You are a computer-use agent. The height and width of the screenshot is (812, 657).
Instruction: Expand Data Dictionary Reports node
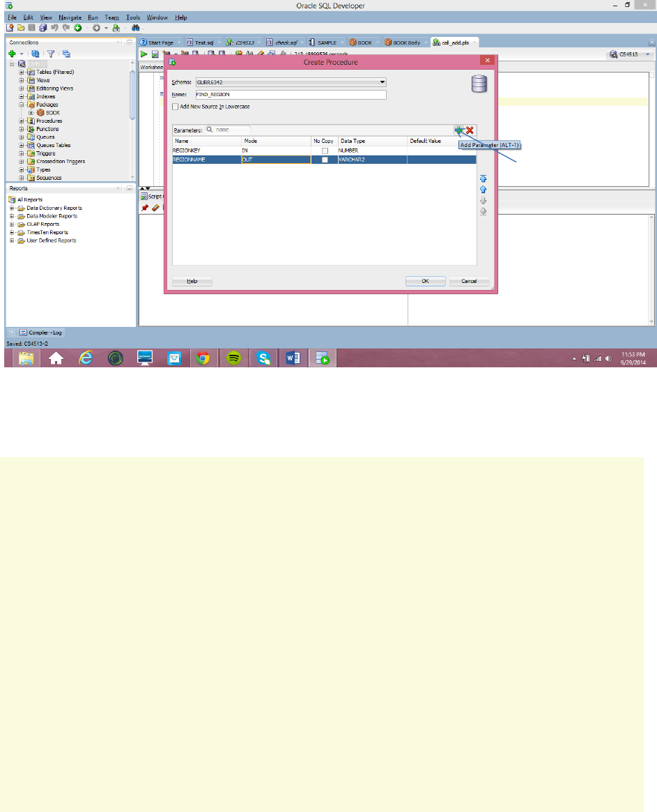point(11,208)
